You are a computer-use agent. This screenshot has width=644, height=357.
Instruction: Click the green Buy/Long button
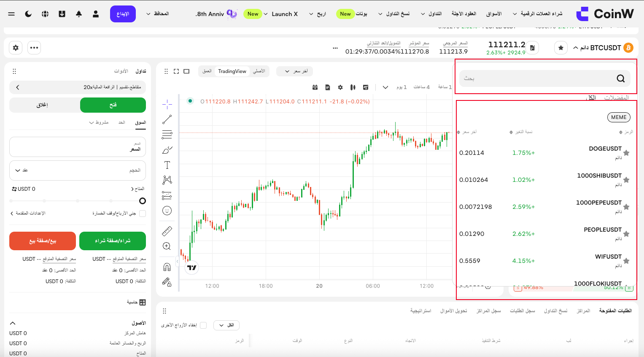[113, 241]
